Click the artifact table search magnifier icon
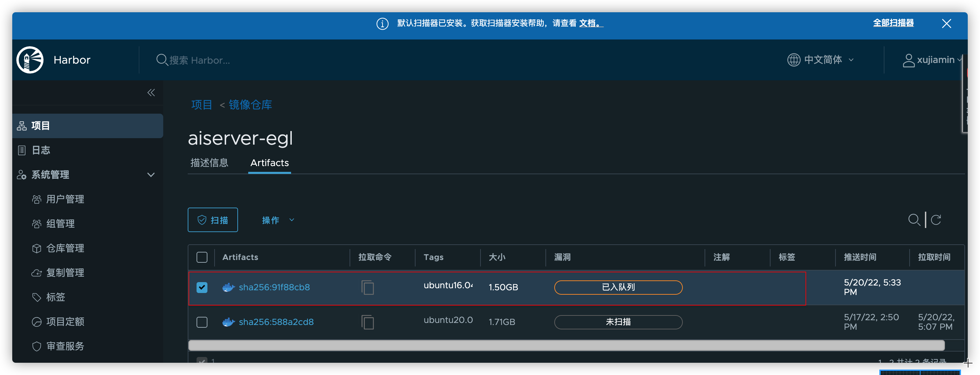980x375 pixels. pos(914,220)
